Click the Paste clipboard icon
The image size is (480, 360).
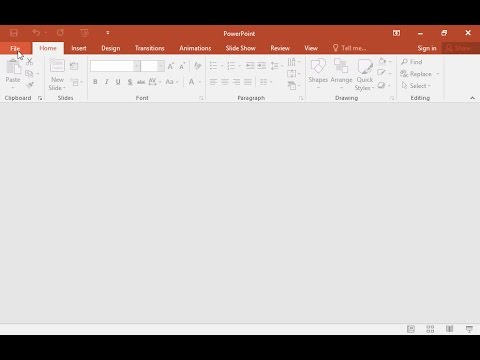point(13,67)
